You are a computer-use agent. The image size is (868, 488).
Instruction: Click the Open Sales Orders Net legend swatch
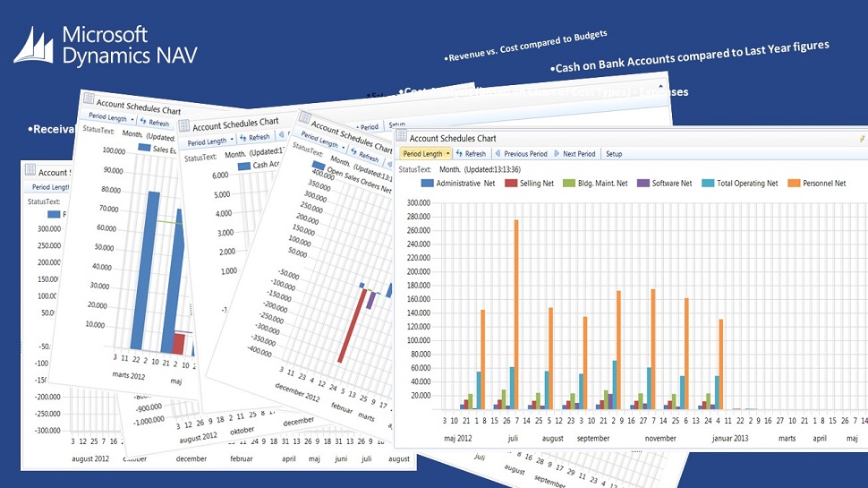point(319,165)
